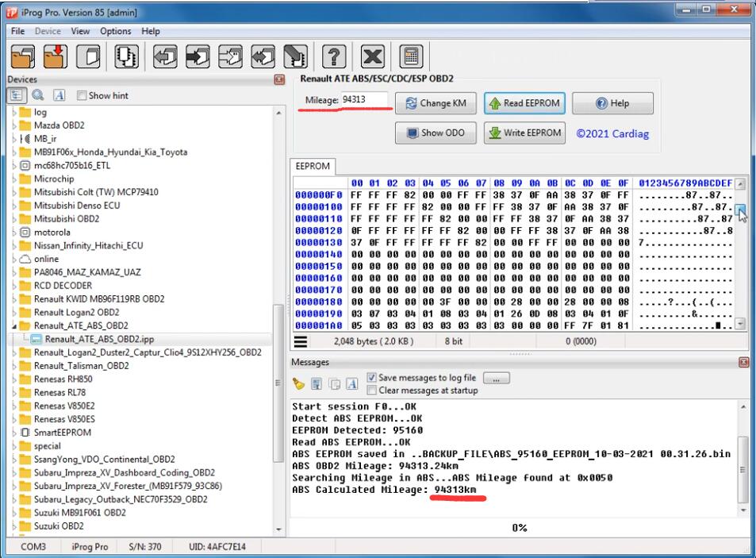Expand the Renesas RH850 folder
Image resolution: width=756 pixels, height=558 pixels.
point(14,379)
